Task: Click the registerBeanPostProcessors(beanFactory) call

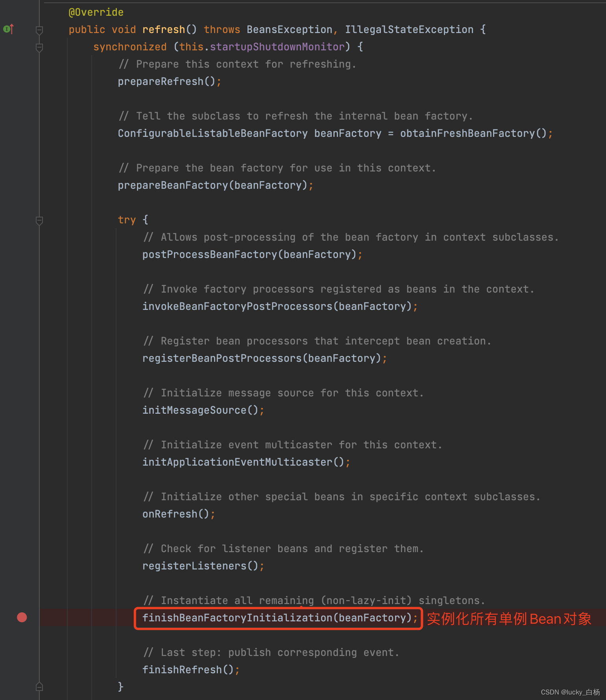Action: pos(262,358)
